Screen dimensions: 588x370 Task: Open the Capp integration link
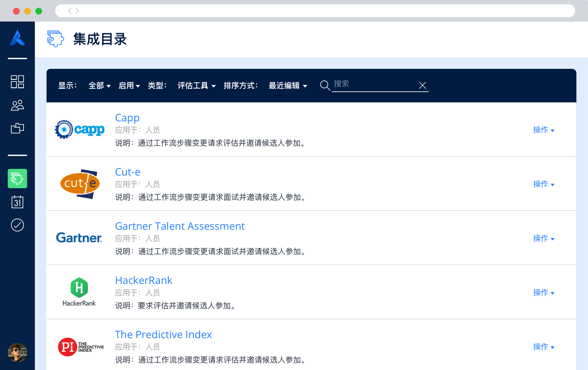127,118
